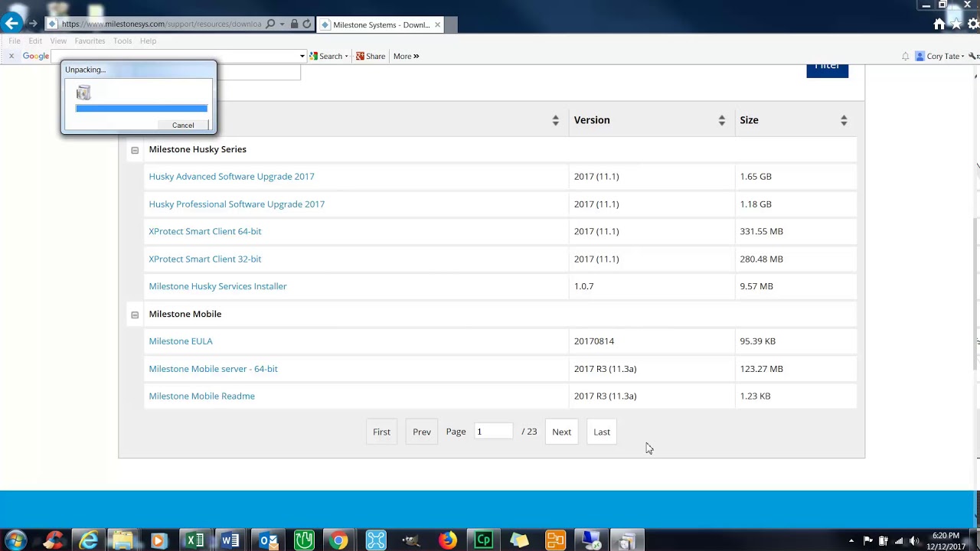Click the Google toolbar notification bell

coord(905,56)
